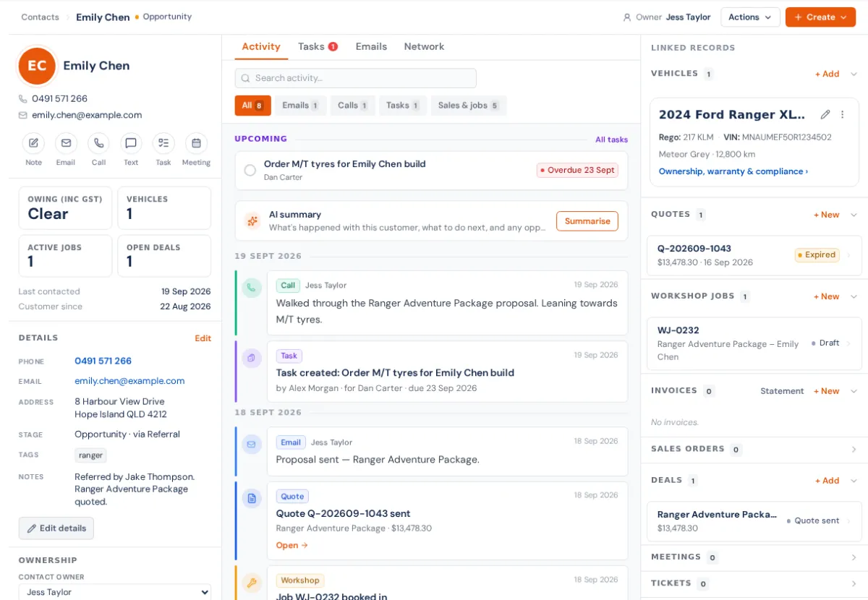Filter activity by Tasks chip
Viewport: 868px width, 600px height.
pos(402,106)
